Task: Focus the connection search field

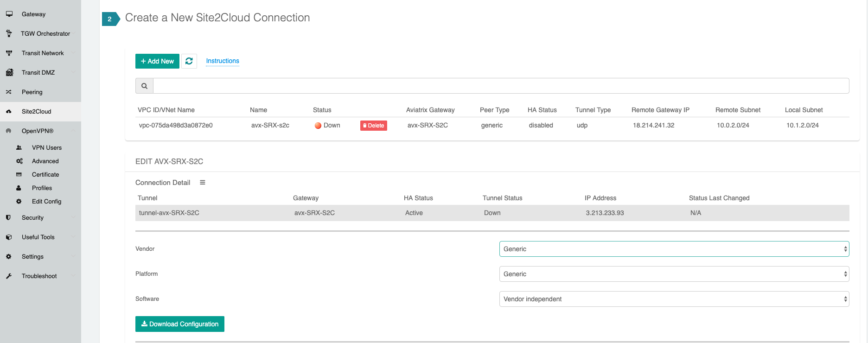Action: pyautogui.click(x=501, y=86)
